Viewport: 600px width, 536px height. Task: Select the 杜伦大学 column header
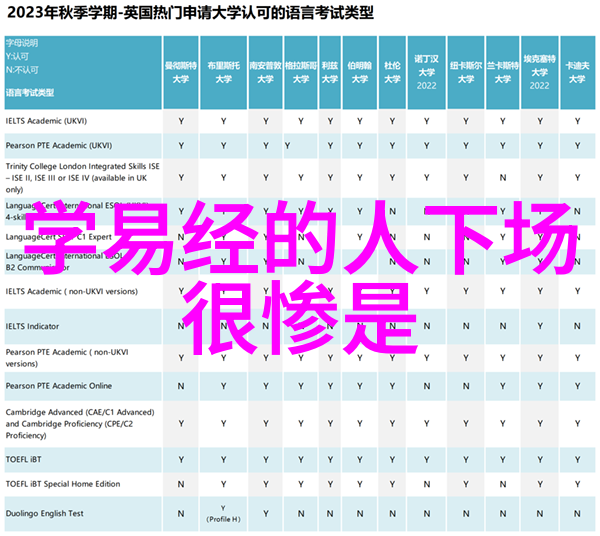click(x=392, y=72)
